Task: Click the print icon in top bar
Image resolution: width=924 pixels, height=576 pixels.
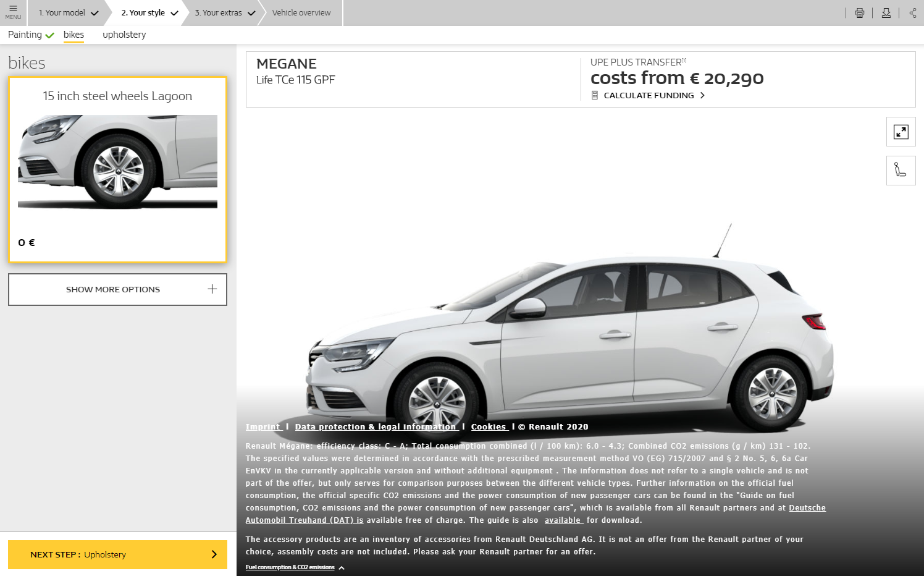Action: pyautogui.click(x=859, y=13)
